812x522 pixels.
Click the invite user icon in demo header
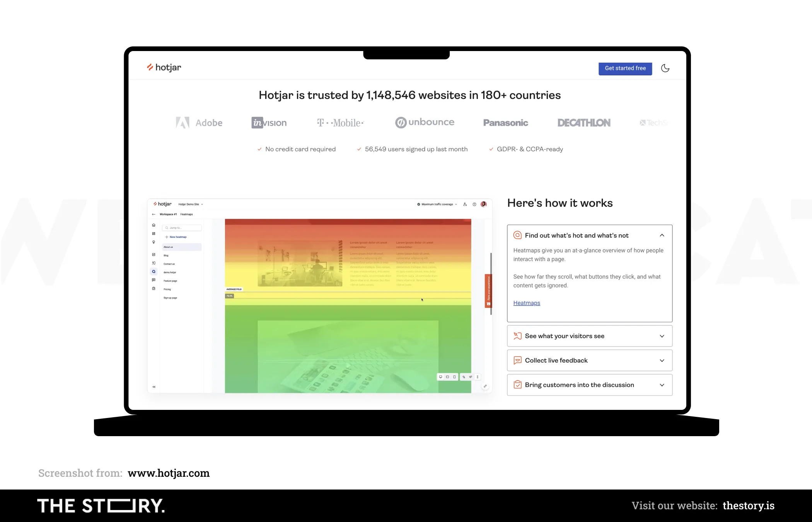coord(465,204)
